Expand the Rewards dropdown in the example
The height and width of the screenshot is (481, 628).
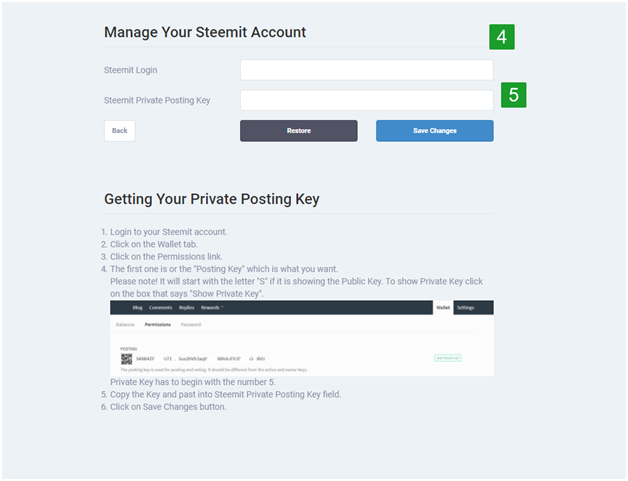(212, 308)
